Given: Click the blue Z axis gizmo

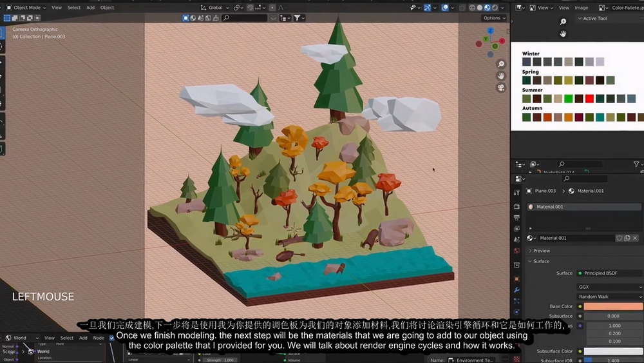Looking at the screenshot, I should tap(490, 31).
